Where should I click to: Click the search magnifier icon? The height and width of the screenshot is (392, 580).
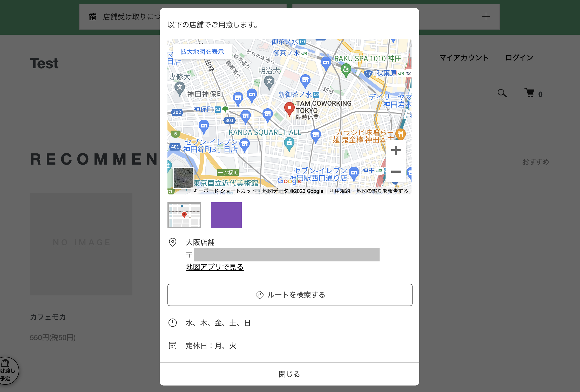pyautogui.click(x=502, y=93)
